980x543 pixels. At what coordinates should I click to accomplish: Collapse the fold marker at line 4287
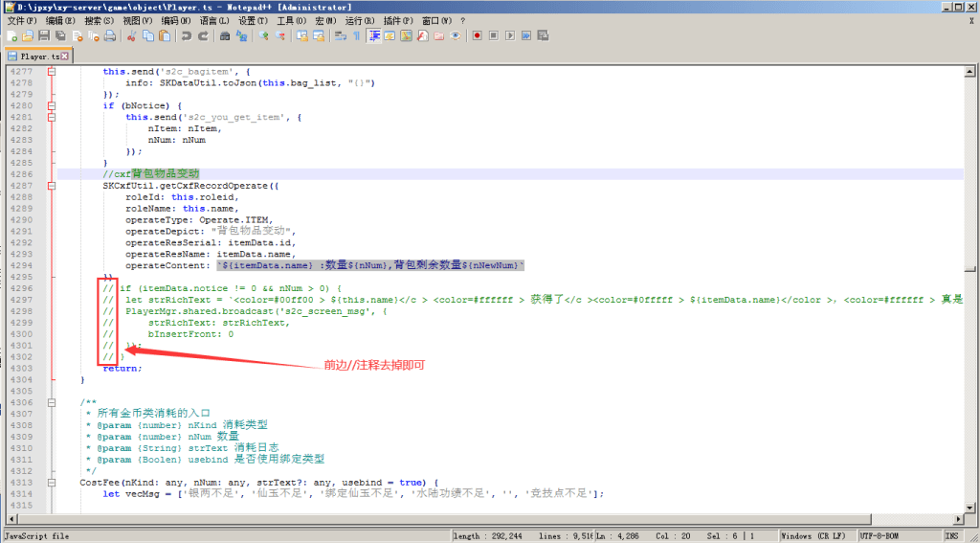point(51,186)
